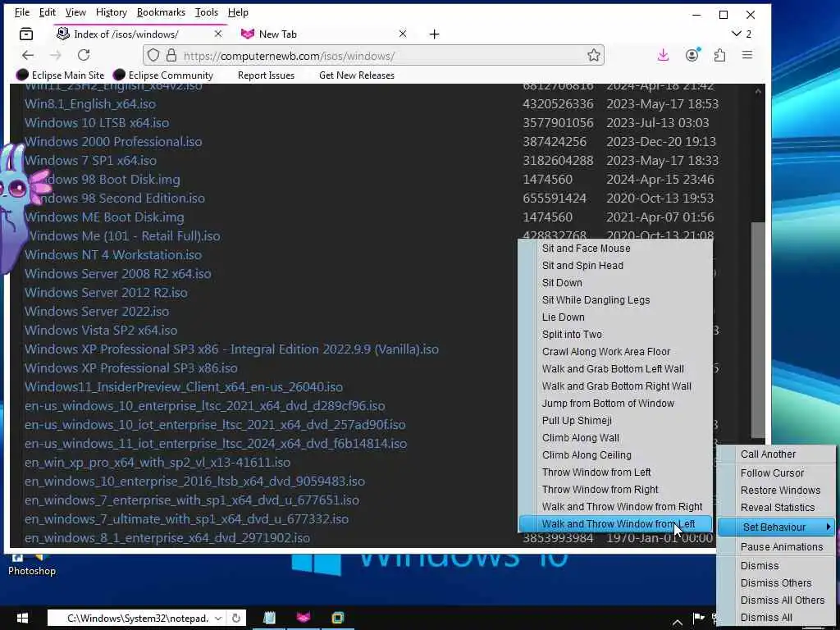The width and height of the screenshot is (840, 630).
Task: Close the New Tab tab
Action: click(x=403, y=34)
